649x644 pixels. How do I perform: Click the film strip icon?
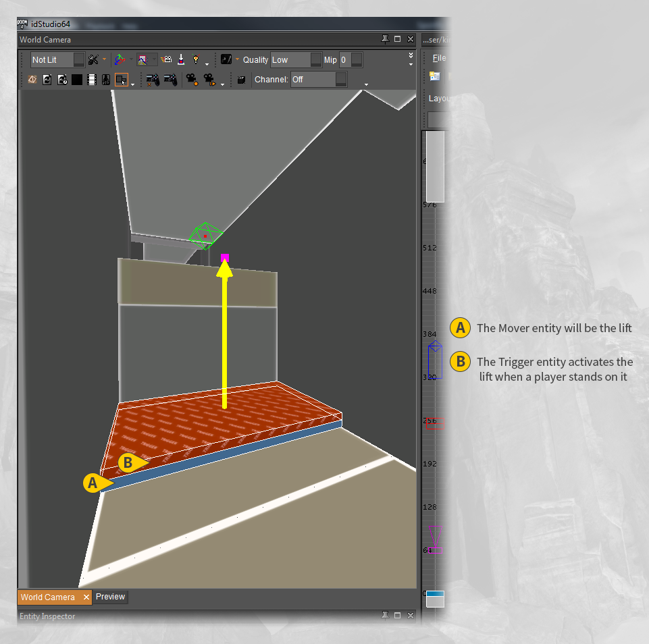click(x=92, y=80)
